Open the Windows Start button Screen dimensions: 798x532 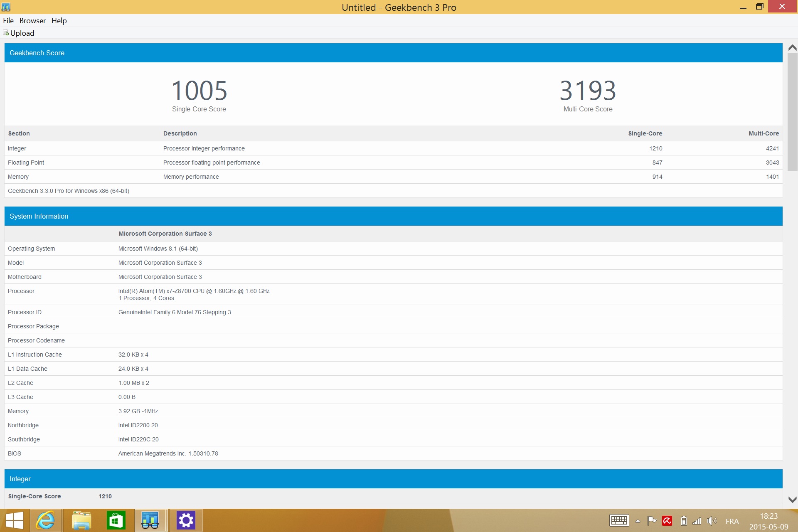pos(14,520)
